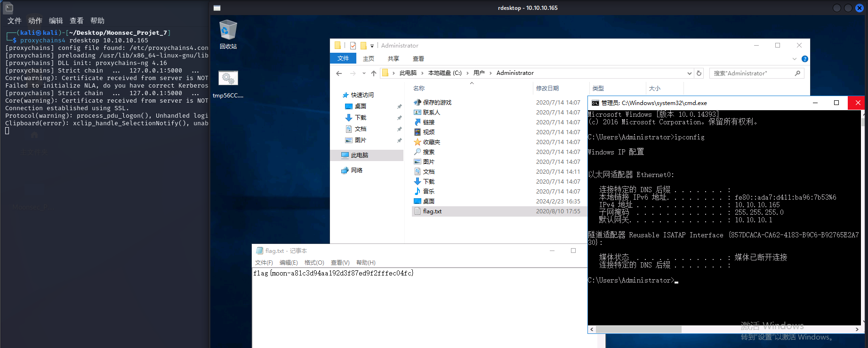This screenshot has width=868, height=348.
Task: Open Kali terminal 文件 menu
Action: tap(14, 21)
